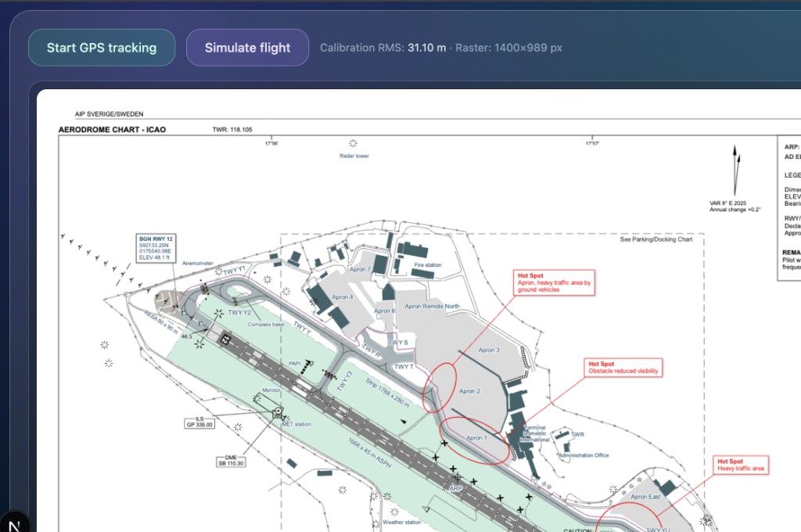Screen dimensions: 801x532
Task: Click the Heavy traffic area Hot Spot box
Action: 740,465
